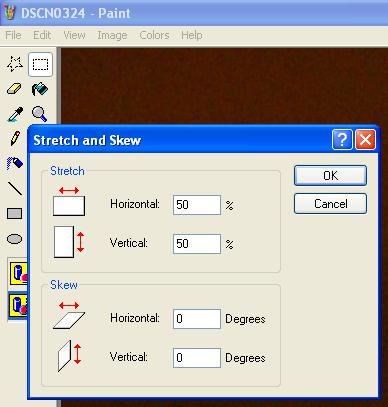Click the vertical stretch illustration icon
Screen dimensions: 388x407
tap(69, 242)
